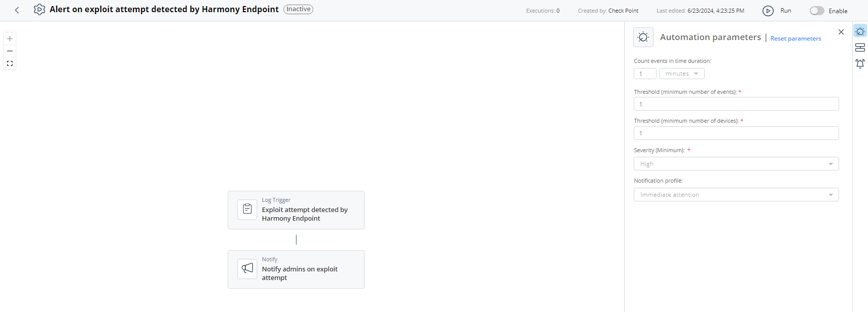Click the Run play icon
This screenshot has height=312, width=868.
[x=768, y=11]
